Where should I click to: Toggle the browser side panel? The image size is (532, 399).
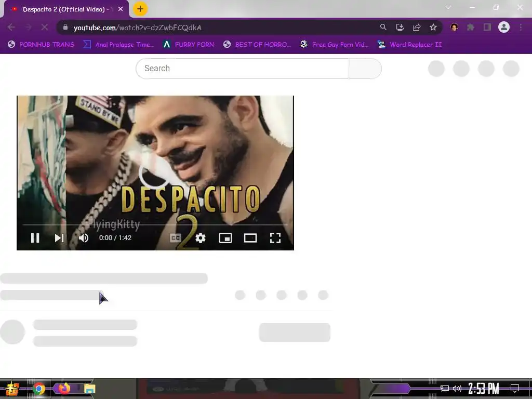(487, 27)
